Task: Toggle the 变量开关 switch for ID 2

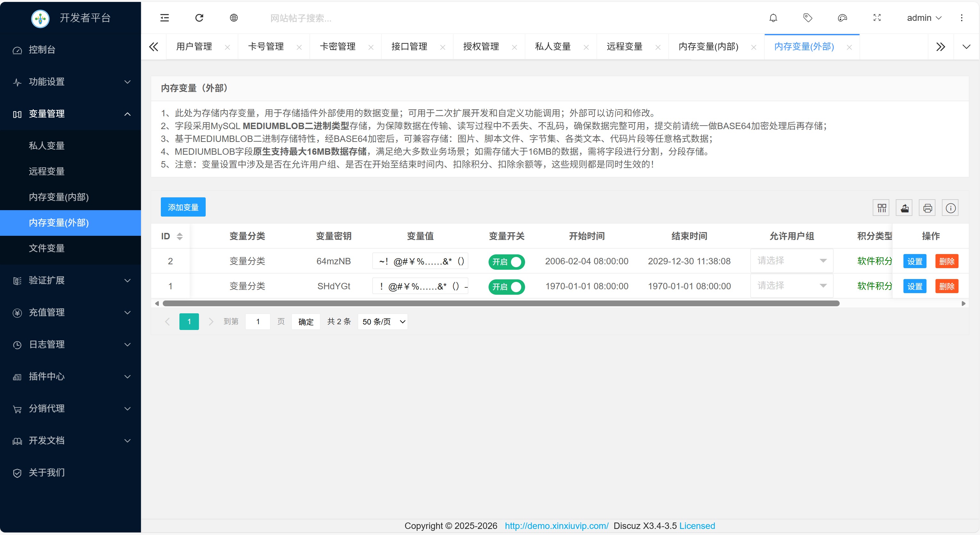Action: point(506,261)
